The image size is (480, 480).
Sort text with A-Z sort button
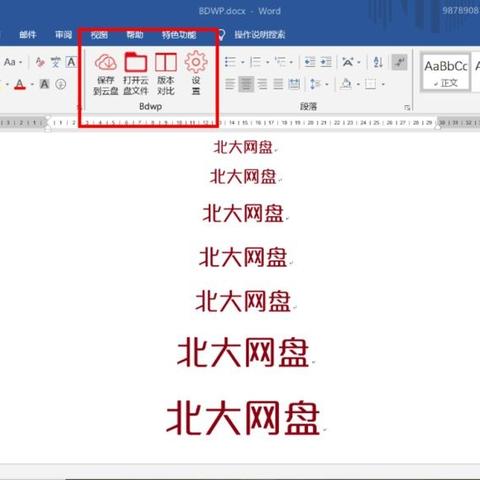point(378,62)
